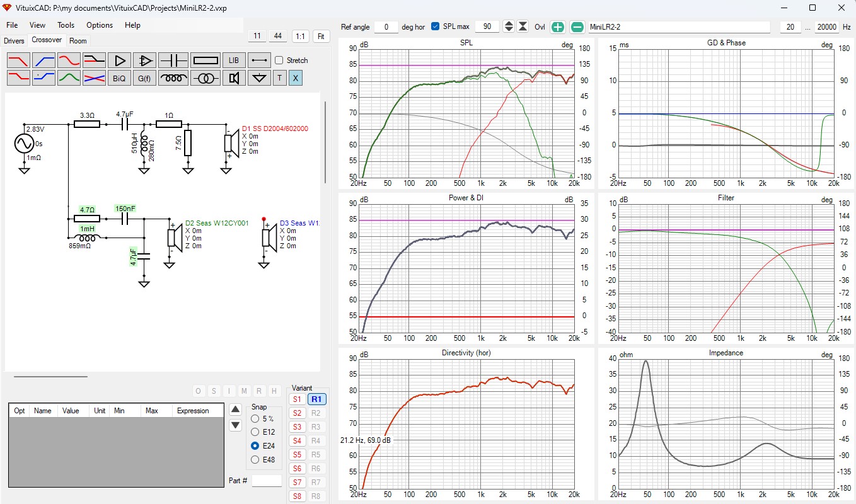Select the capacitor component icon
Image resolution: width=856 pixels, height=504 pixels.
click(173, 60)
